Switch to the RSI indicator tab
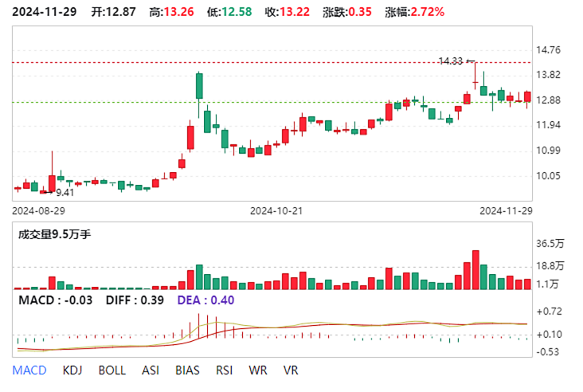The width and height of the screenshot is (583, 392). tap(225, 370)
